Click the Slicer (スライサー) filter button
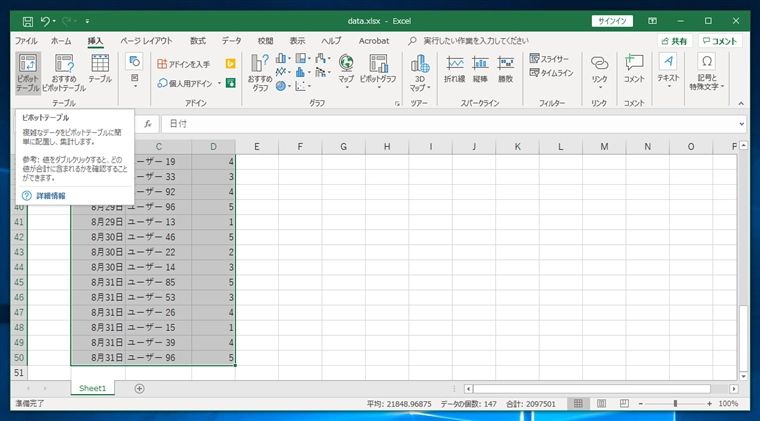Viewport: 760px width, 421px height. pos(551,59)
